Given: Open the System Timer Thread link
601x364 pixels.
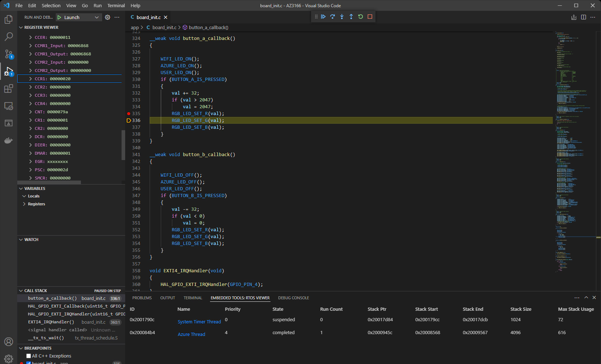Looking at the screenshot, I should point(199,322).
